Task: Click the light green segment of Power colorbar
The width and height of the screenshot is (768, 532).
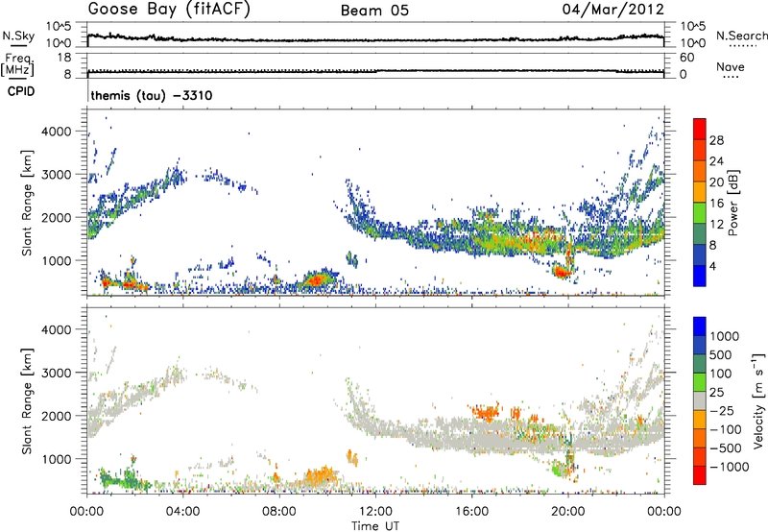Action: click(x=700, y=212)
